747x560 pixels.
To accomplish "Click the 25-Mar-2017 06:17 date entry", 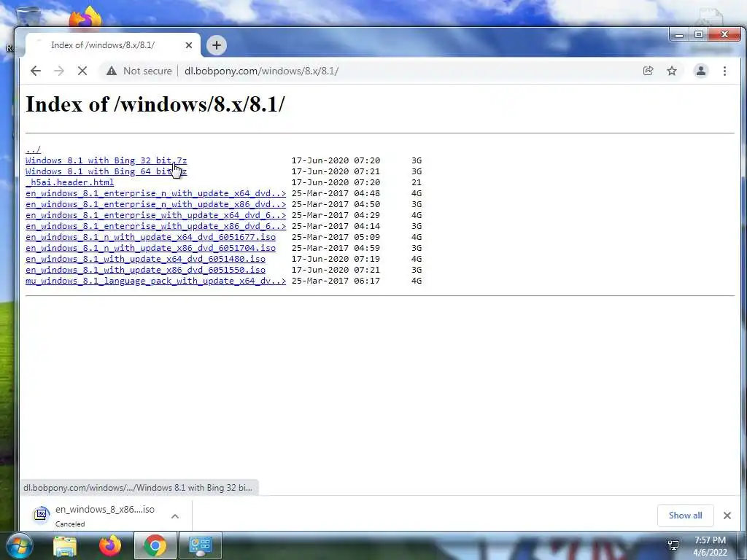I will click(x=336, y=281).
